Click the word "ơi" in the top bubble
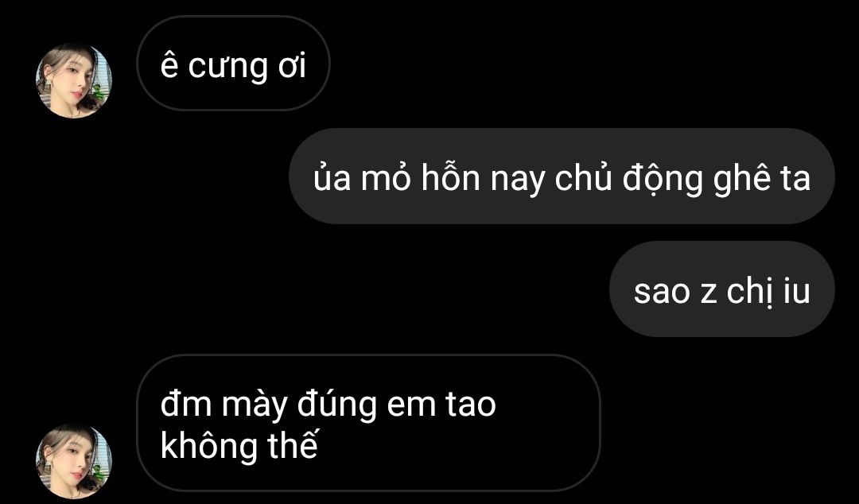 point(292,66)
